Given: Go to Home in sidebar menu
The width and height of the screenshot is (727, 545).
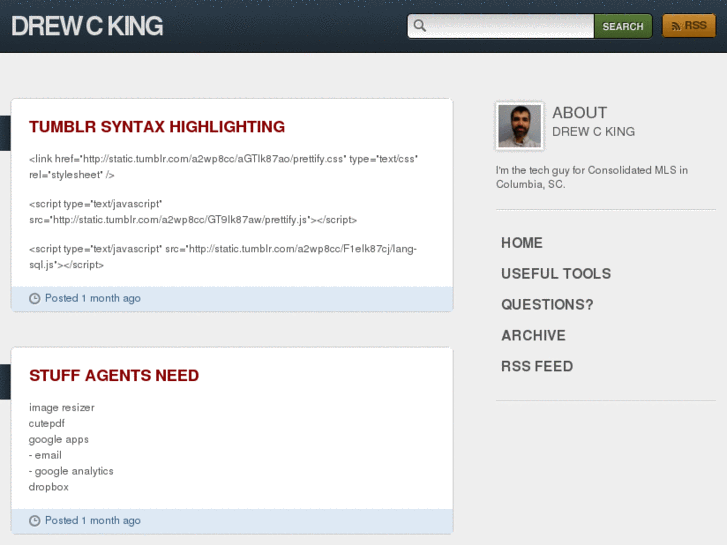Looking at the screenshot, I should click(x=521, y=243).
